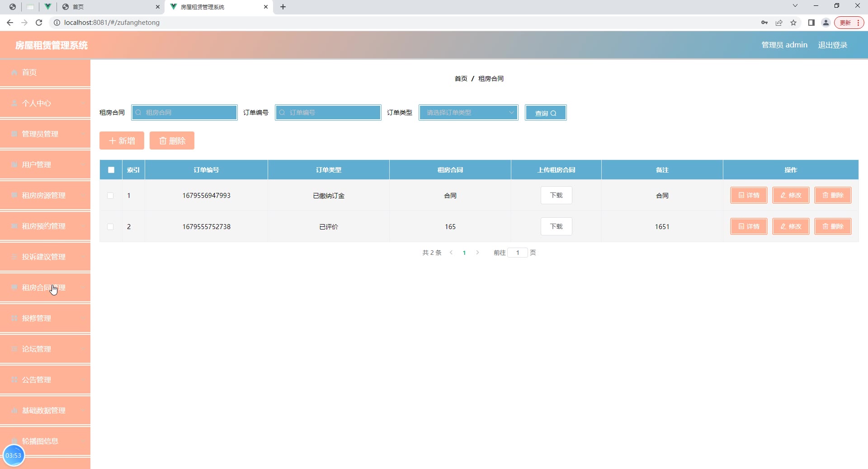Click the blue 03:53 timer circle
The width and height of the screenshot is (868, 469).
click(x=14, y=455)
